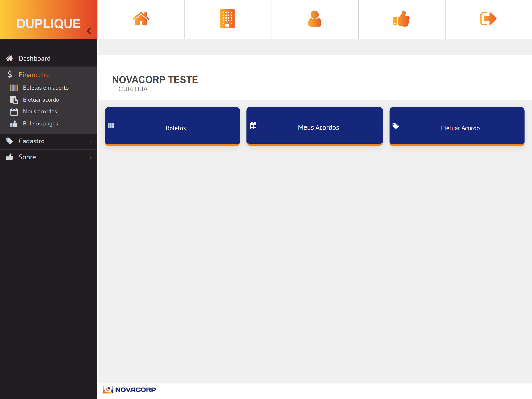Click the thumbs-up icon beside Sobre
The height and width of the screenshot is (399, 532).
[10, 157]
